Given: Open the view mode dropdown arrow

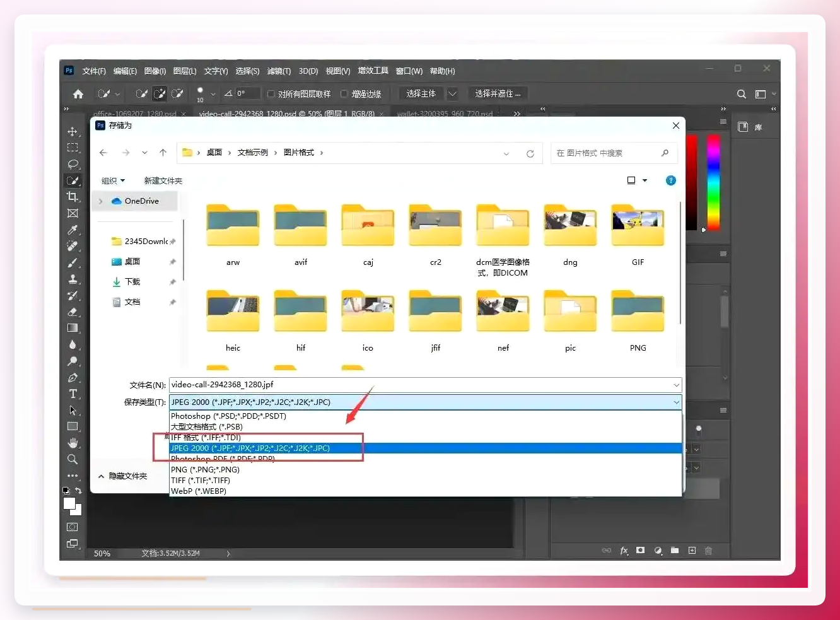Looking at the screenshot, I should (645, 180).
